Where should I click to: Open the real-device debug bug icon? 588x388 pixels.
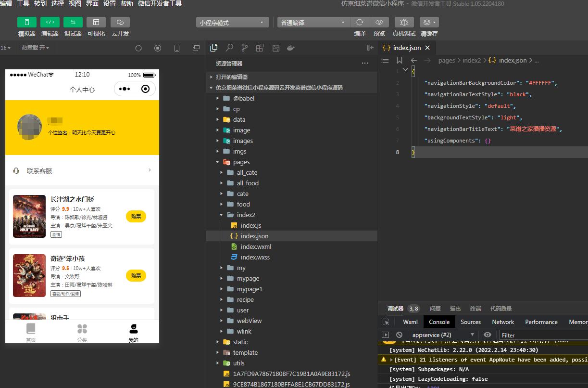point(404,22)
